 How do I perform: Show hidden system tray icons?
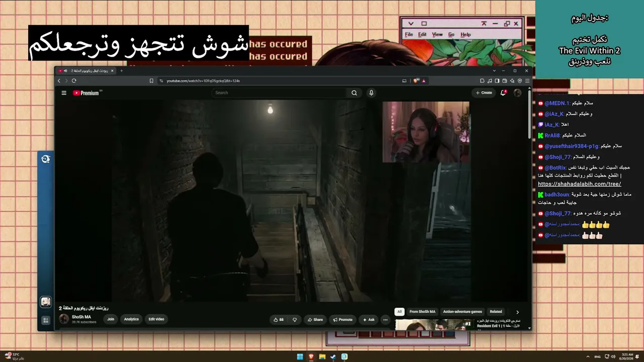coord(588,356)
